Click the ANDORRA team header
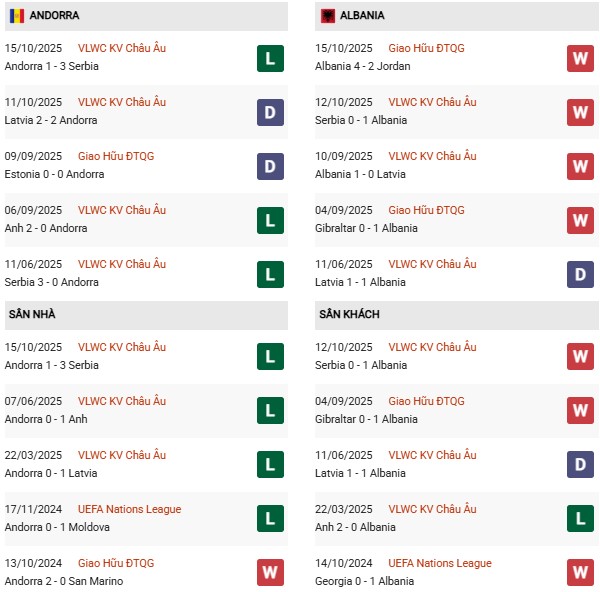600x592 pixels. (x=55, y=16)
